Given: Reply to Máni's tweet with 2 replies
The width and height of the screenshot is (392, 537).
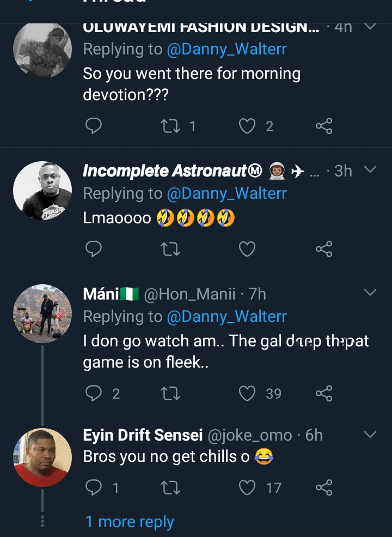Looking at the screenshot, I should click(94, 393).
